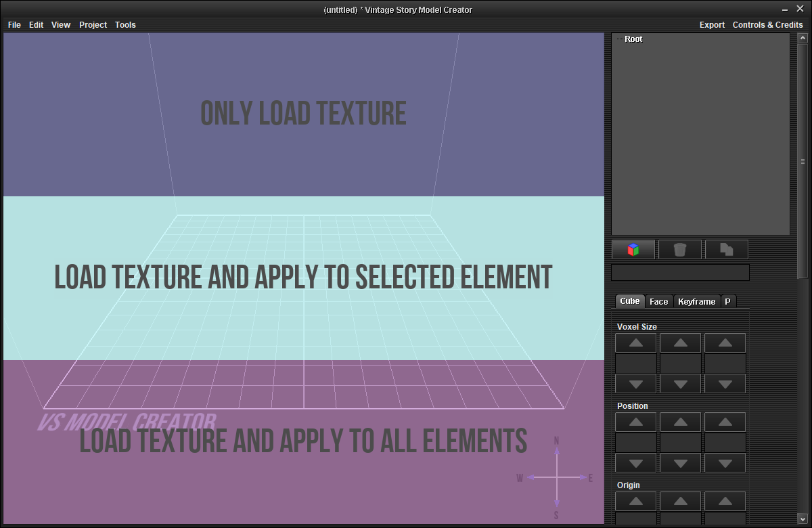Switch to the Face tab
Viewport: 812px width, 528px height.
pos(658,302)
